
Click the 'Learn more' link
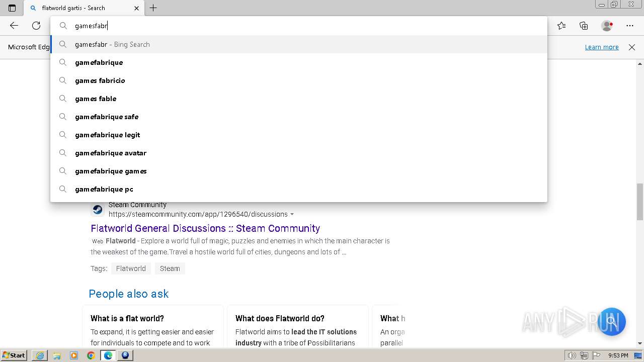coord(602,47)
